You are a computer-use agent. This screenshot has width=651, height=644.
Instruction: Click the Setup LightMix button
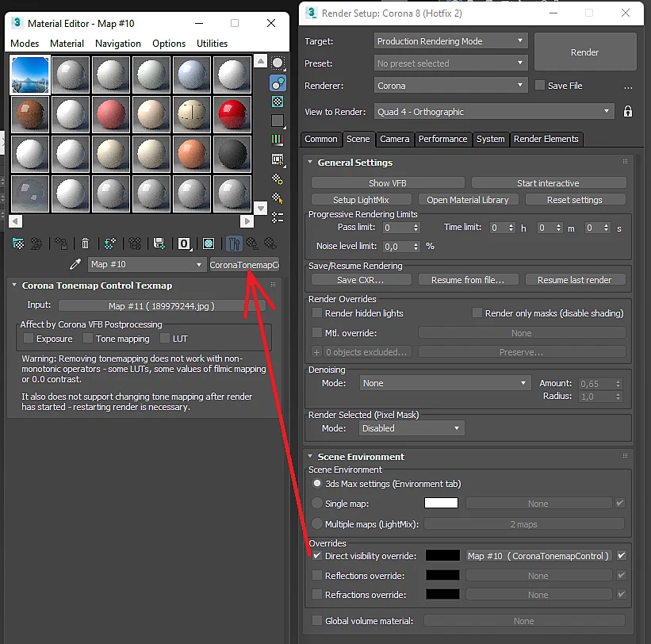point(361,200)
